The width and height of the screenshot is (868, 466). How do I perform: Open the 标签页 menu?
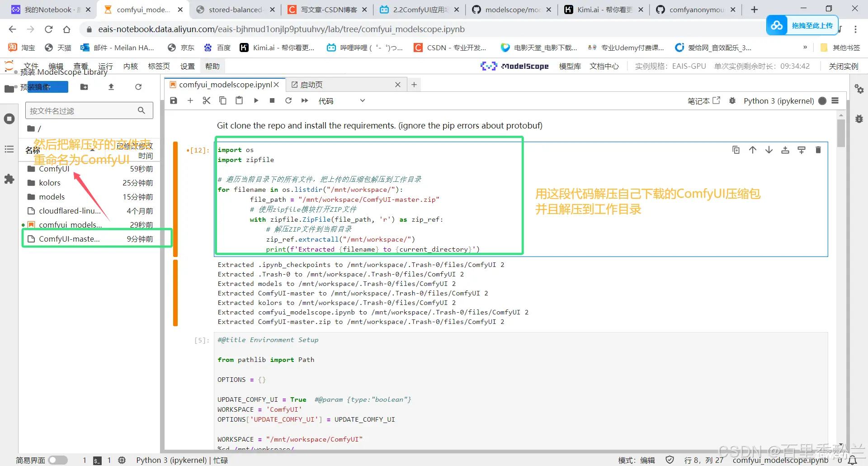point(159,66)
